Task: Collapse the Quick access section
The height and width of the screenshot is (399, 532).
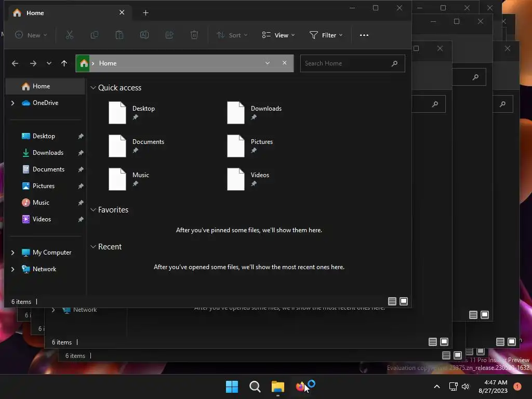Action: coord(93,87)
